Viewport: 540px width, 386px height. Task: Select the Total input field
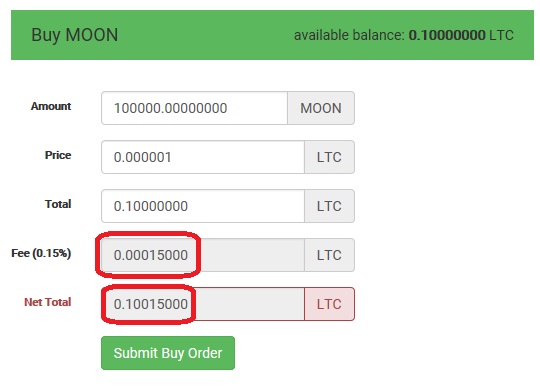click(203, 206)
